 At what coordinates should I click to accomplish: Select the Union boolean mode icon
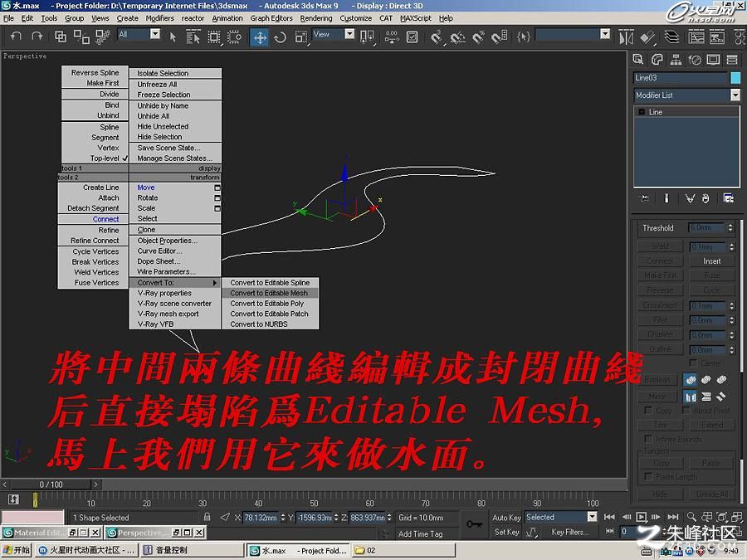(691, 379)
